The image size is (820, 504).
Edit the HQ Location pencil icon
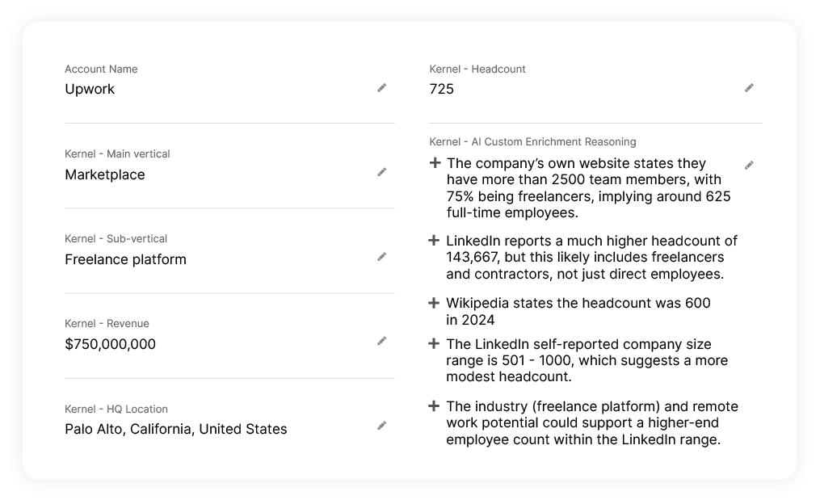click(382, 426)
